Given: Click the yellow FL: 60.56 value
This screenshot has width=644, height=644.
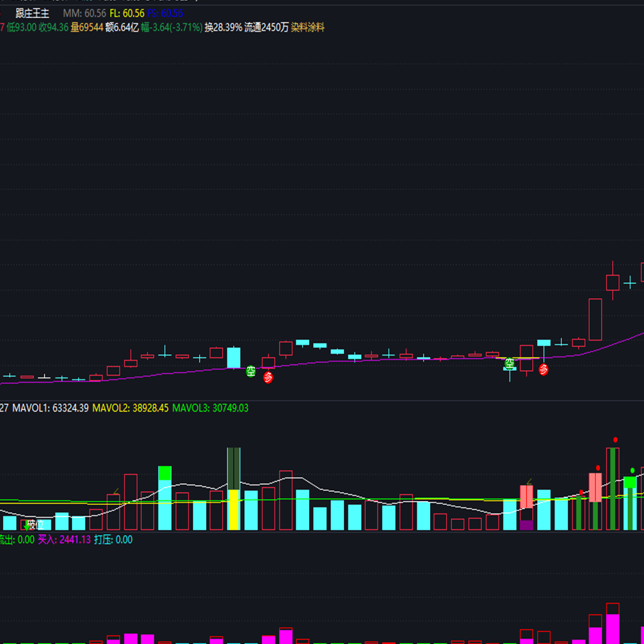Looking at the screenshot, I should pos(127,13).
